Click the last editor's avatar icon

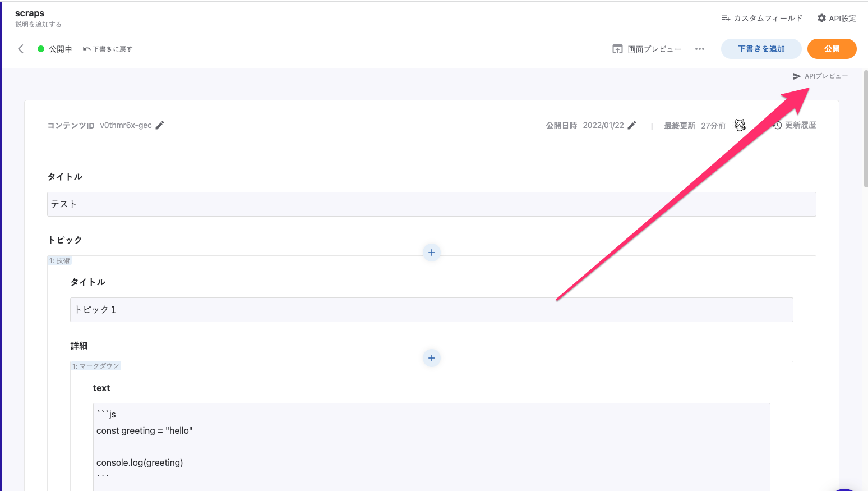(740, 125)
